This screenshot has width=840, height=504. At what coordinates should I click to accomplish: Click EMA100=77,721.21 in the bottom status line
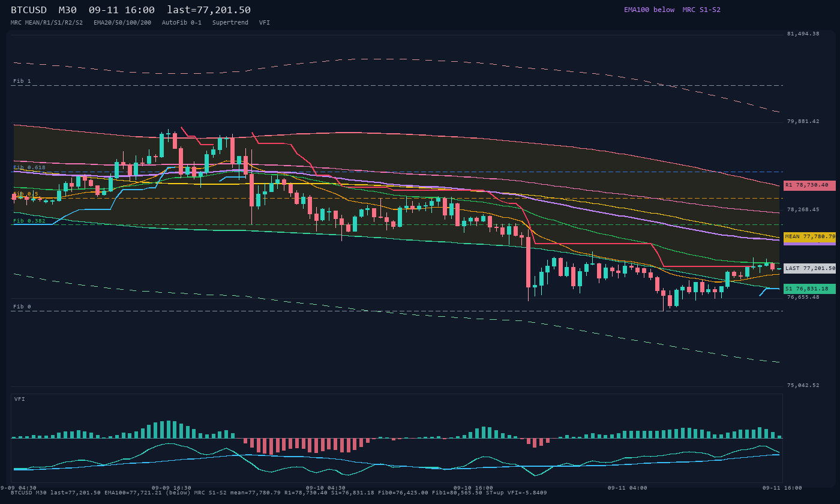coord(133,493)
